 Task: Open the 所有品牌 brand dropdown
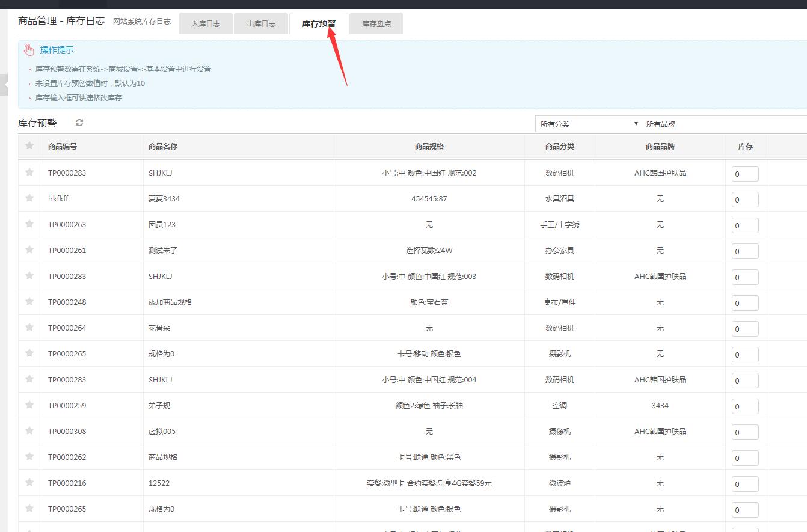pyautogui.click(x=722, y=124)
